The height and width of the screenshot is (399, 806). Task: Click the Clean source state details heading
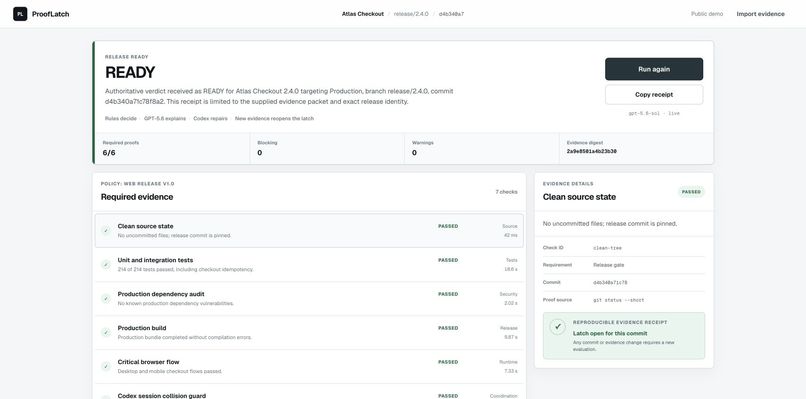[x=579, y=197]
